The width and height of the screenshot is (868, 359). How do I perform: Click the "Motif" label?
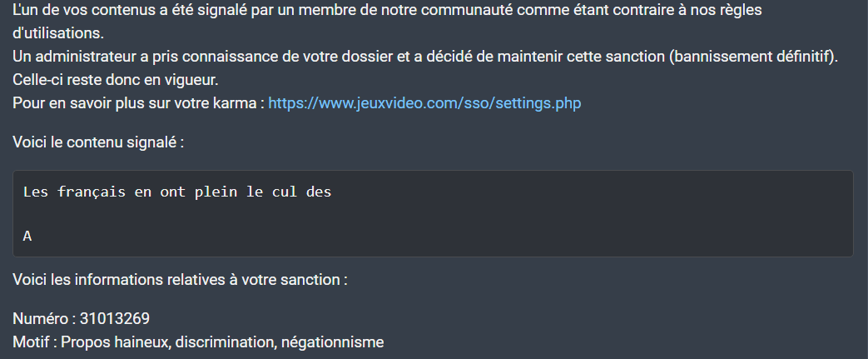click(32, 342)
